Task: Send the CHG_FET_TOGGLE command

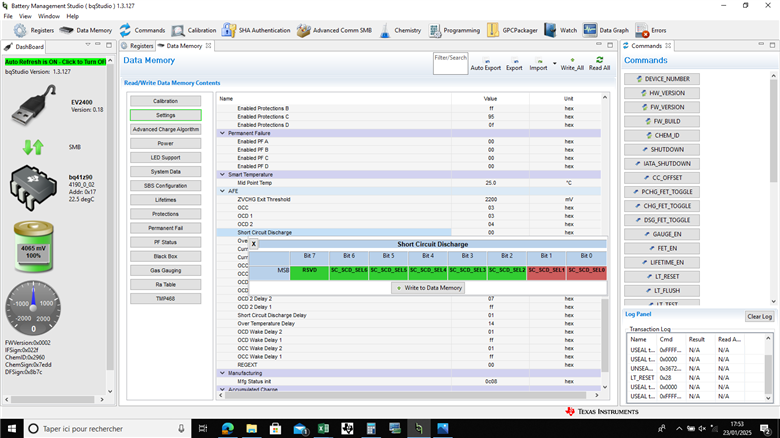Action: tap(662, 206)
